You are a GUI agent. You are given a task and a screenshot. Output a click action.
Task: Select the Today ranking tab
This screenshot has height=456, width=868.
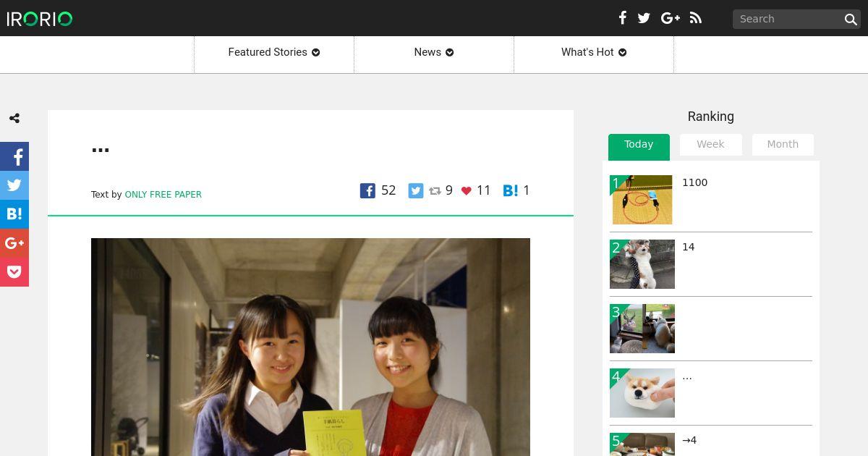click(639, 145)
